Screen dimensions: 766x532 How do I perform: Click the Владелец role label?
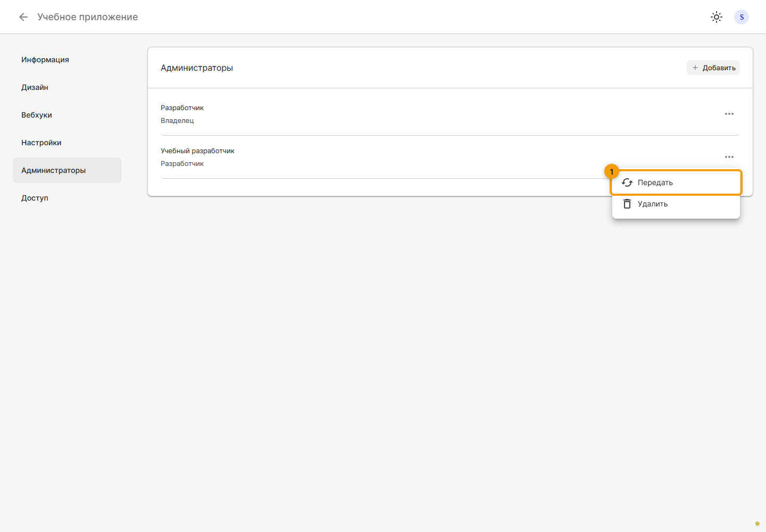click(177, 121)
